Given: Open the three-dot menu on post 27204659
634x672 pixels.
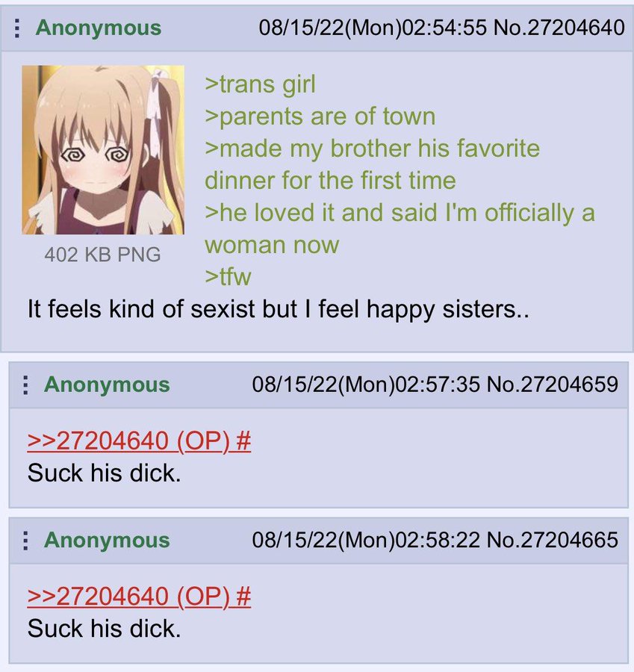Looking at the screenshot, I should 25,385.
